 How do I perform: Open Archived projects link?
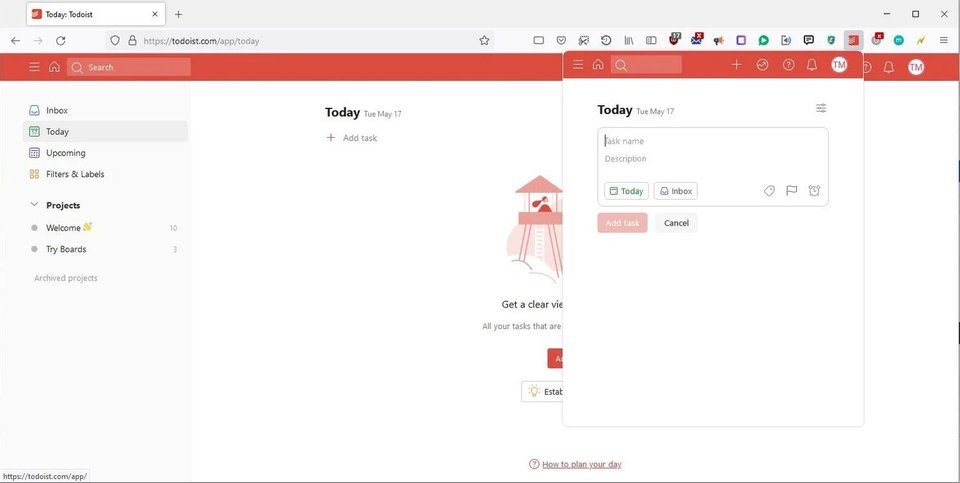pos(66,278)
